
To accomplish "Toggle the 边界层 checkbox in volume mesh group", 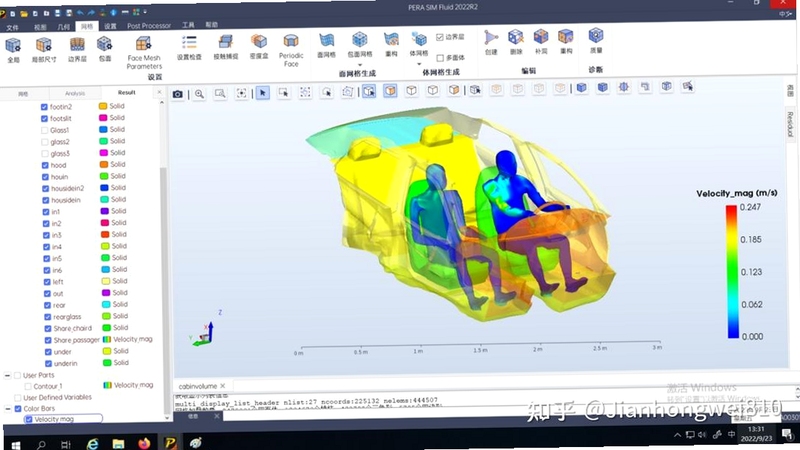I will [x=440, y=37].
